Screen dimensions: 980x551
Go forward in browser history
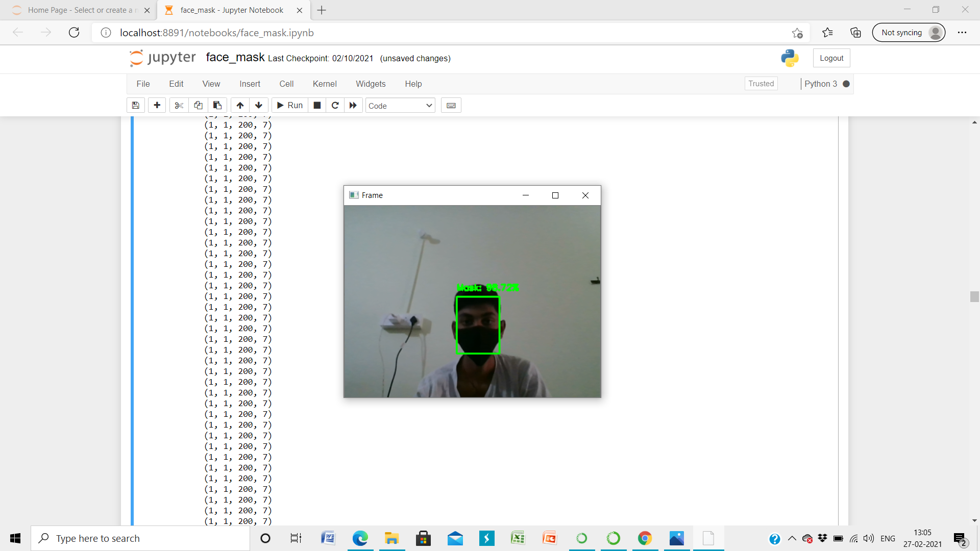(46, 33)
